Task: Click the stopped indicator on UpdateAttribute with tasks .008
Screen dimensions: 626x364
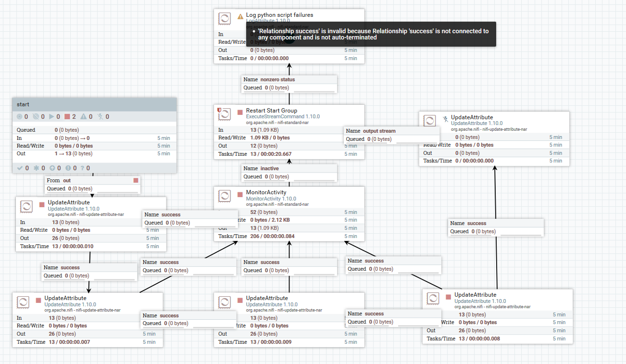Action: [x=449, y=297]
